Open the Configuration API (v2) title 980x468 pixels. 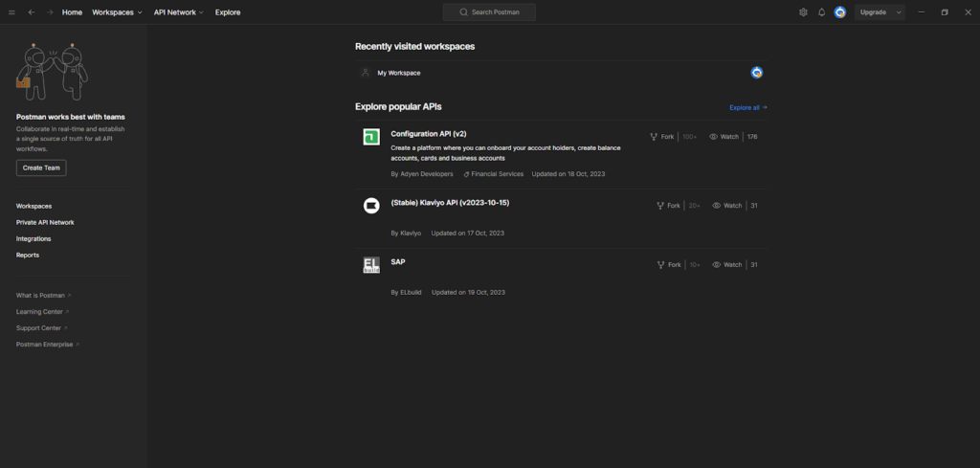coord(429,134)
